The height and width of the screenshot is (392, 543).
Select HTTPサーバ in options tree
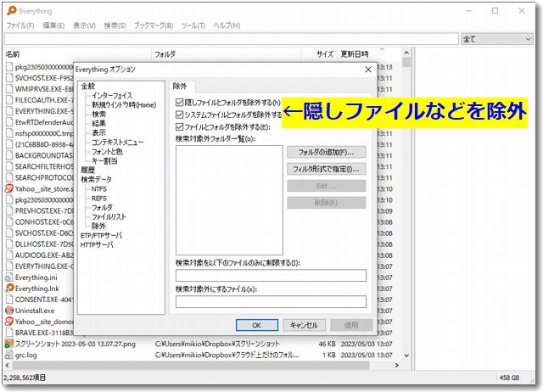pos(97,245)
